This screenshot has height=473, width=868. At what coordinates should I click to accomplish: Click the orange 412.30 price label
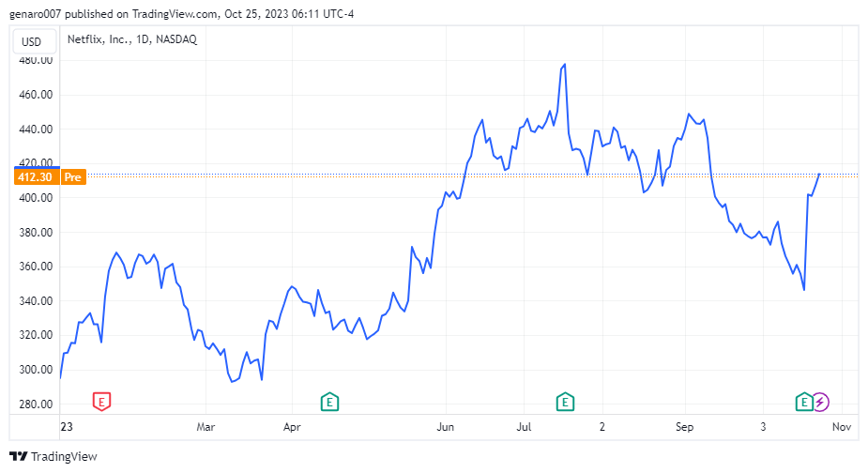[35, 177]
